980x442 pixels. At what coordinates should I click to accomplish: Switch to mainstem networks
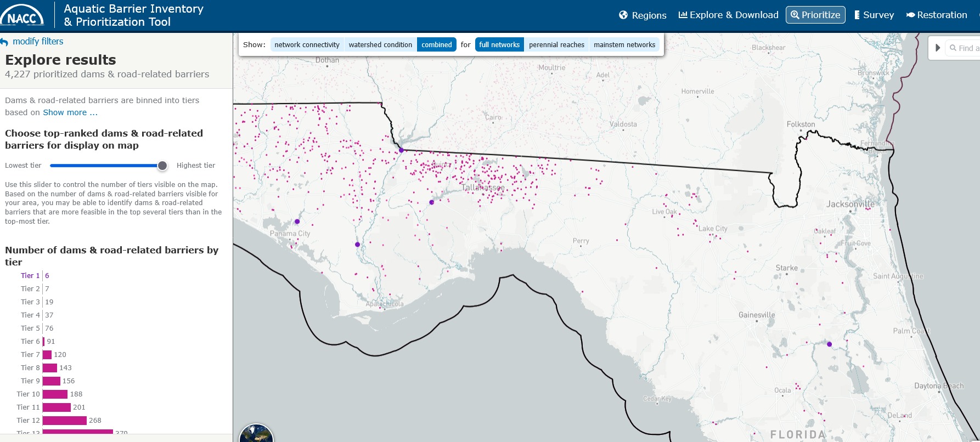[x=624, y=45]
